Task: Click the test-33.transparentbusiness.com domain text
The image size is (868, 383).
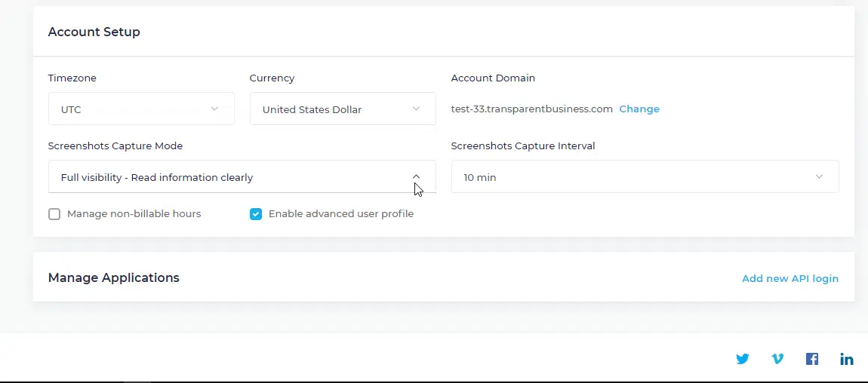Action: (532, 109)
